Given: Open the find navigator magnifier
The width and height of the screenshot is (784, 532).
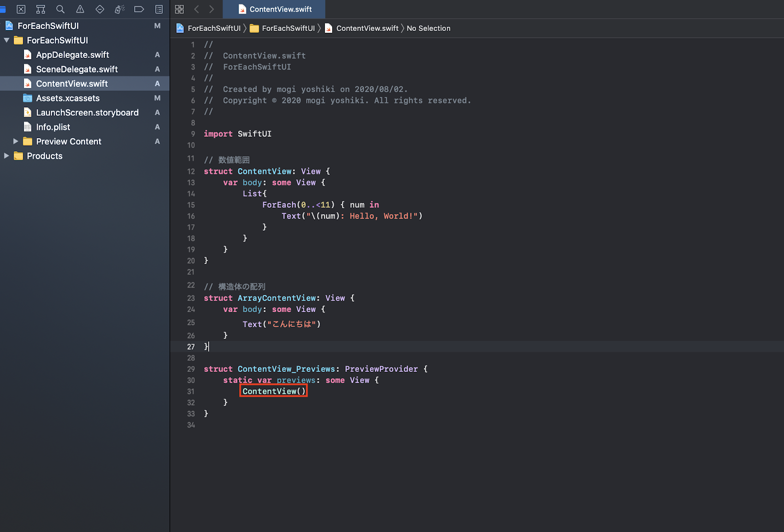Looking at the screenshot, I should coord(60,9).
